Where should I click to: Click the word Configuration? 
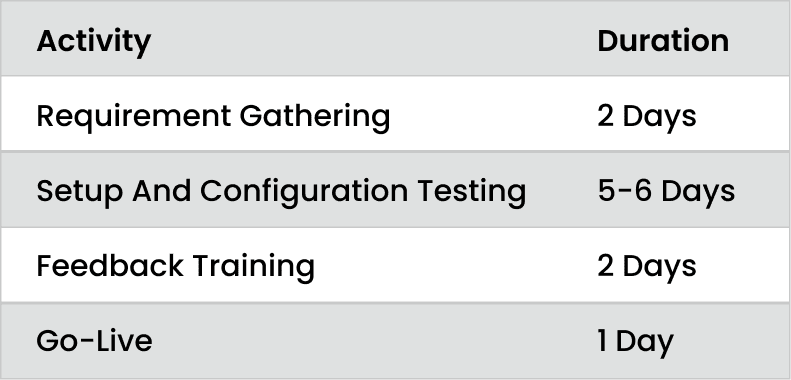pos(304,192)
